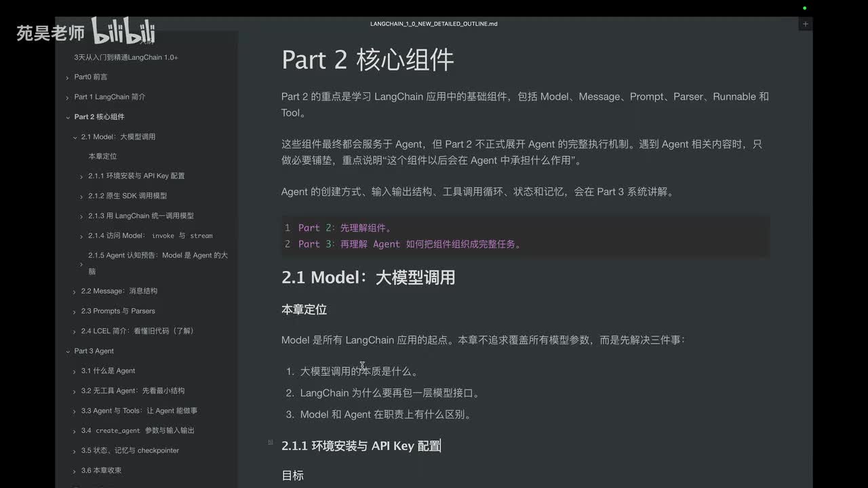Click the heading marker icon beside 2.1.1 环境安装与 API Key 配置
The image size is (868, 488).
271,442
